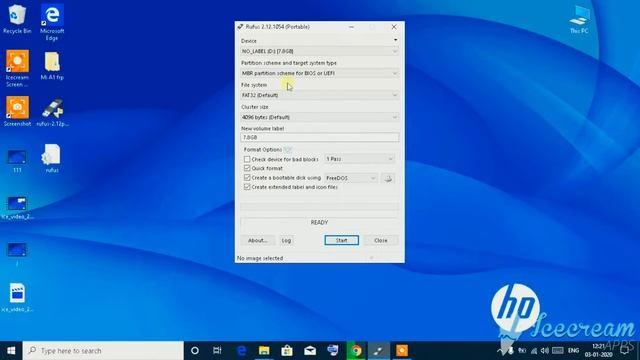Image resolution: width=640 pixels, height=360 pixels.
Task: Open the Windows Start menu
Action: (11, 351)
